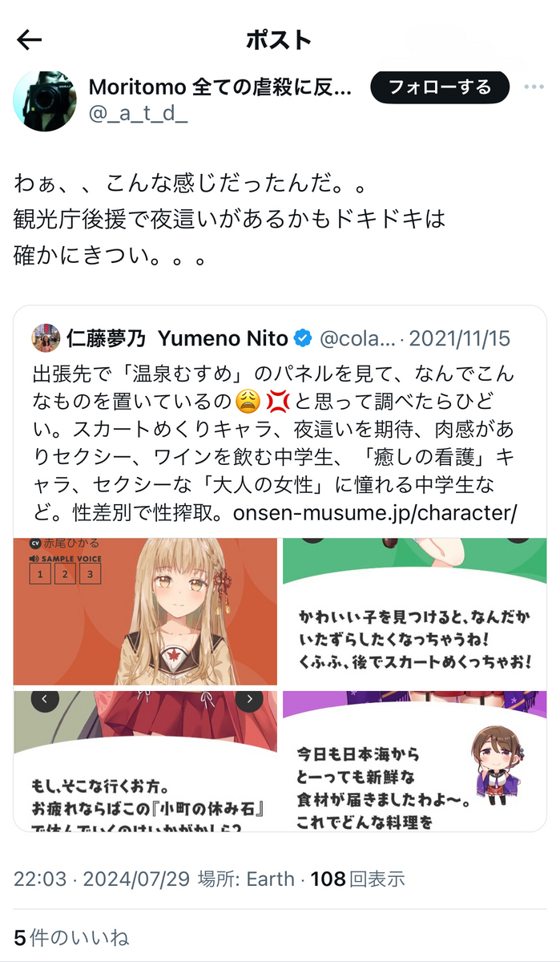Tap Yumeno Nito's small avatar
The height and width of the screenshot is (962, 560).
46,338
